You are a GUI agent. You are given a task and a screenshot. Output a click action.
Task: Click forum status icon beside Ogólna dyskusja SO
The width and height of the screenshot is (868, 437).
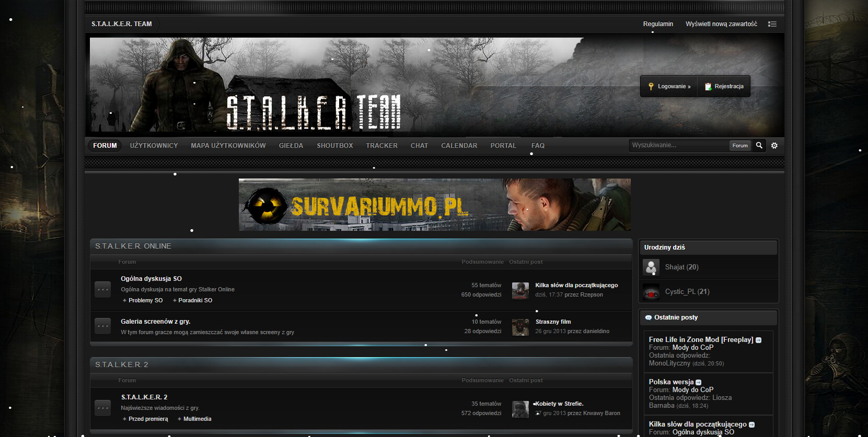tap(103, 289)
